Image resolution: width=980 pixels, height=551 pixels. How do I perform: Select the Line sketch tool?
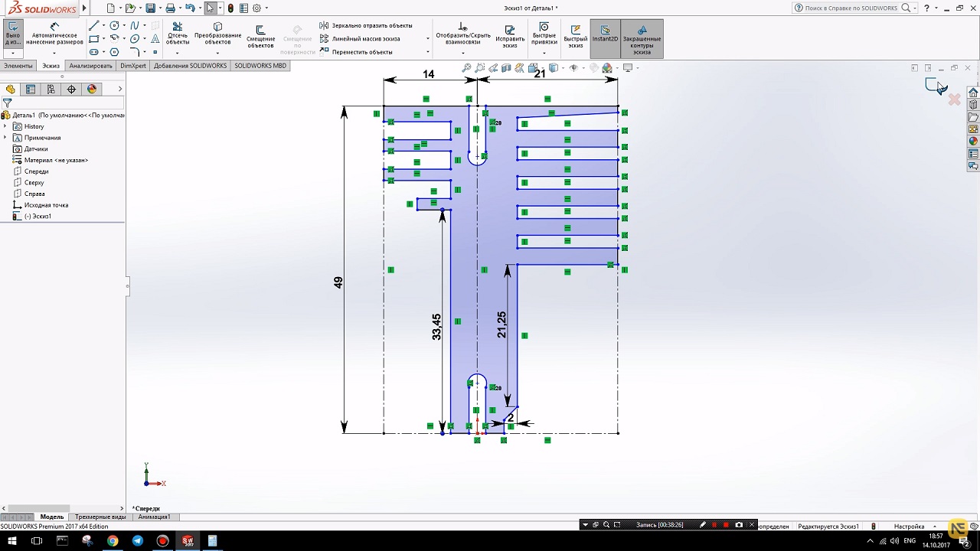(x=93, y=26)
